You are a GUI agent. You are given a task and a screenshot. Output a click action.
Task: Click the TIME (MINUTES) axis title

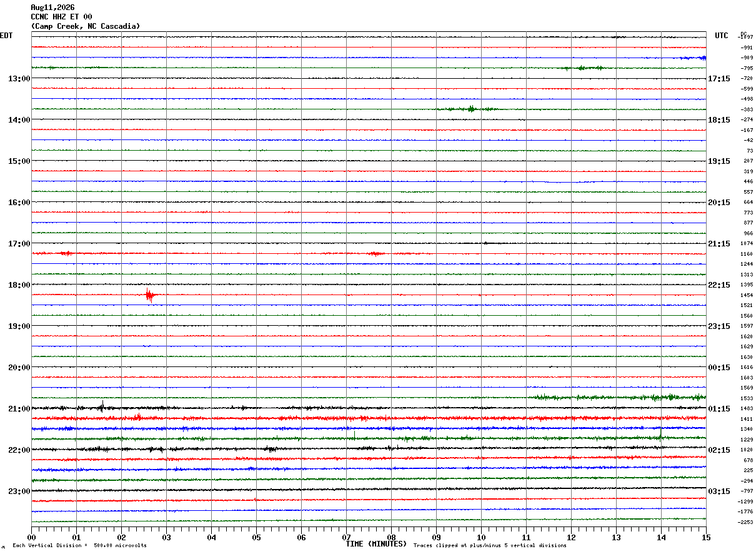(x=376, y=544)
